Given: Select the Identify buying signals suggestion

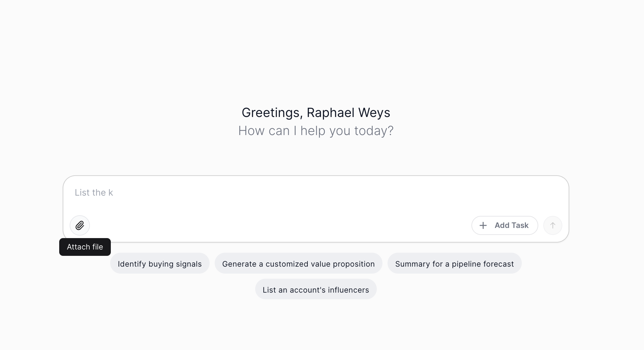Looking at the screenshot, I should [160, 264].
